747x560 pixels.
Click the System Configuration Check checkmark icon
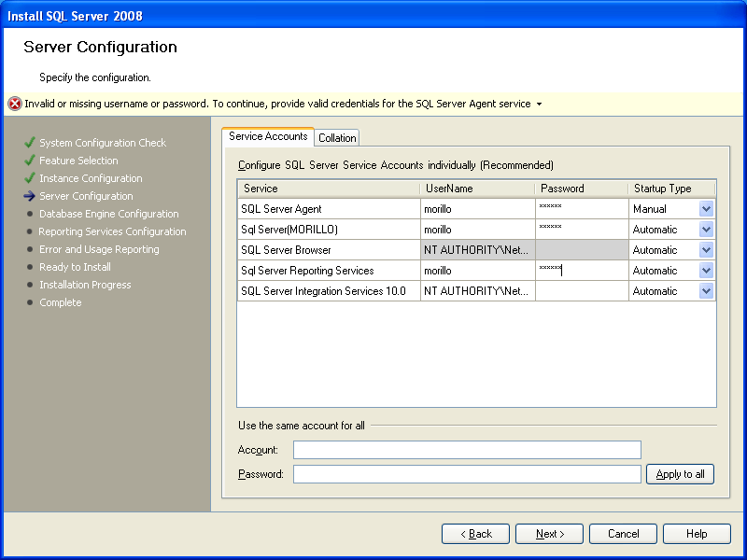30,143
